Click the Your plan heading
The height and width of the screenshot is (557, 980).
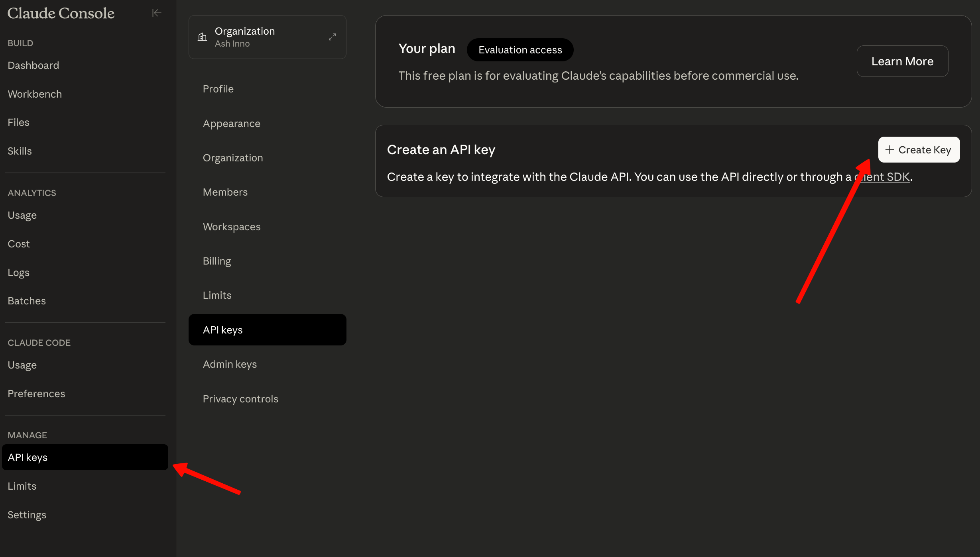(x=427, y=49)
